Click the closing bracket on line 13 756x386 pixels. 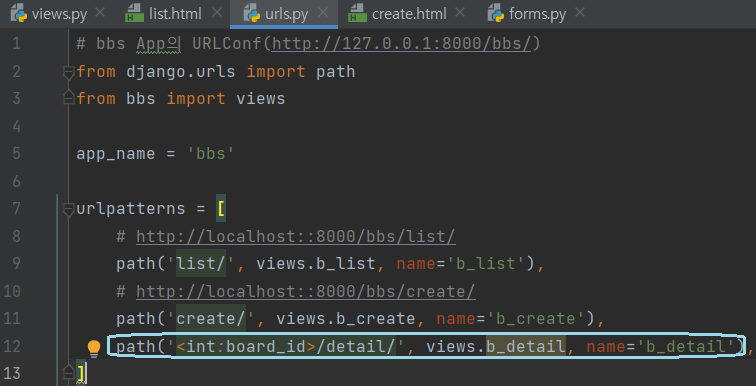pos(81,373)
